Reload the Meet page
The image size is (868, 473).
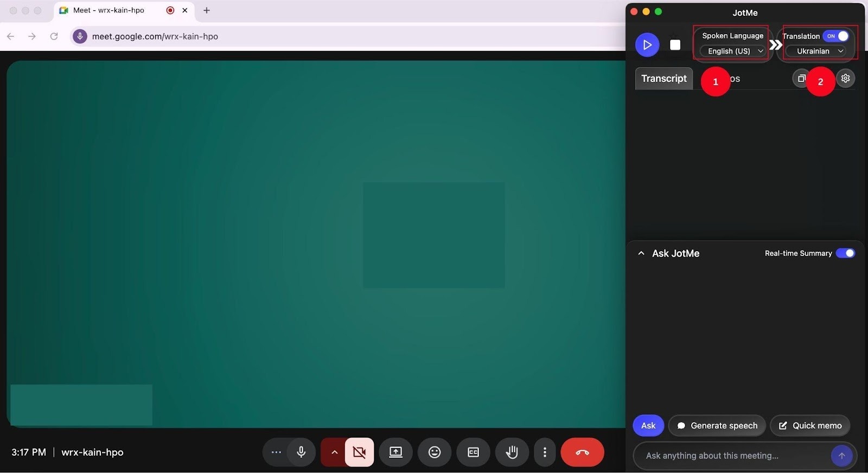click(54, 36)
